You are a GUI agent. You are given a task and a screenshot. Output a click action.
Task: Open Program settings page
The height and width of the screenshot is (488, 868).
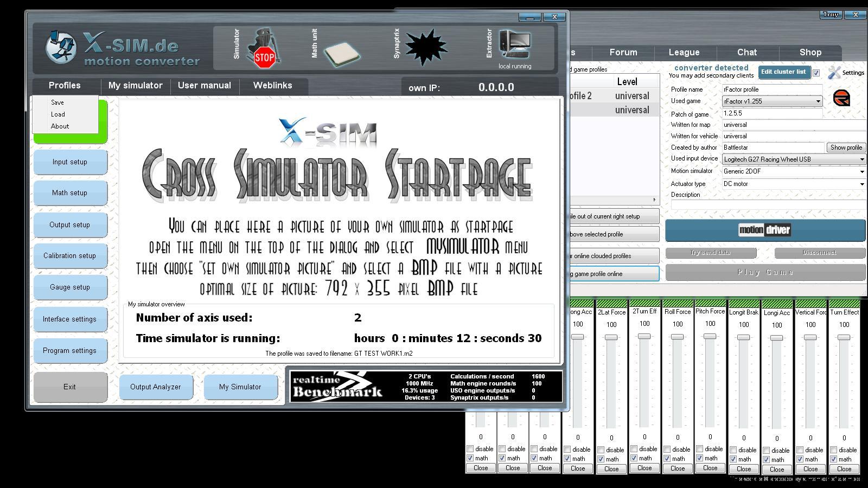click(70, 351)
